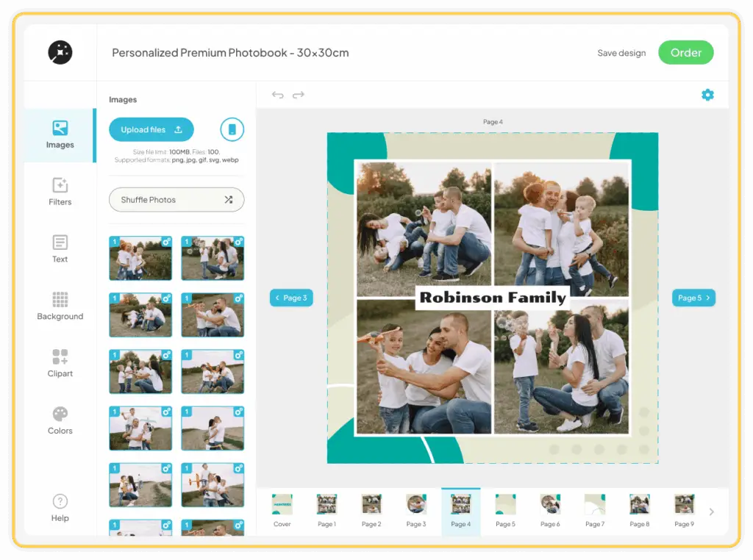Image resolution: width=753 pixels, height=560 pixels.
Task: Click edit icon on second top-row thumbnail
Action: coord(238,242)
